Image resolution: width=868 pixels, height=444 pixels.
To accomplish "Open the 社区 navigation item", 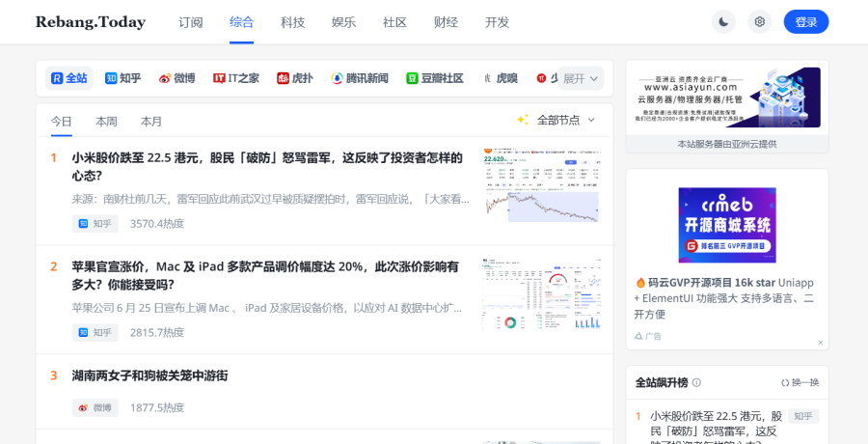I will coord(394,22).
